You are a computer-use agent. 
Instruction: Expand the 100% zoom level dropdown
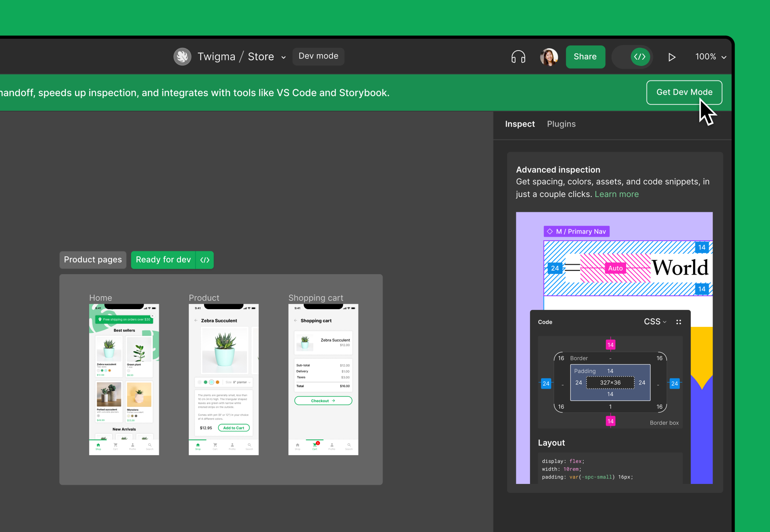click(x=711, y=57)
